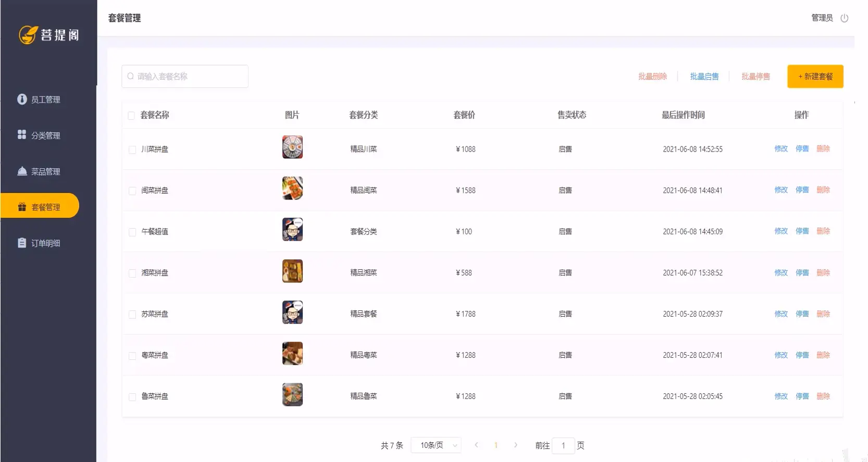This screenshot has height=462, width=868.
Task: Click 批量删除 link
Action: click(x=653, y=77)
